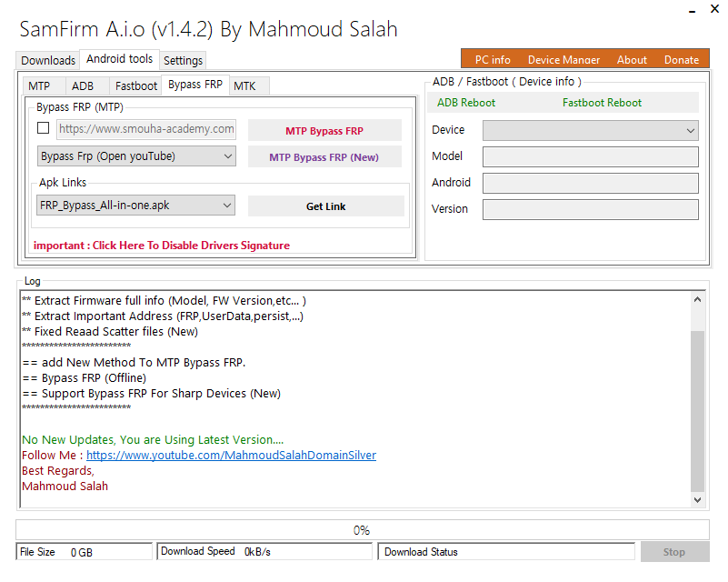
Task: Click ADB Reboot
Action: pyautogui.click(x=466, y=103)
